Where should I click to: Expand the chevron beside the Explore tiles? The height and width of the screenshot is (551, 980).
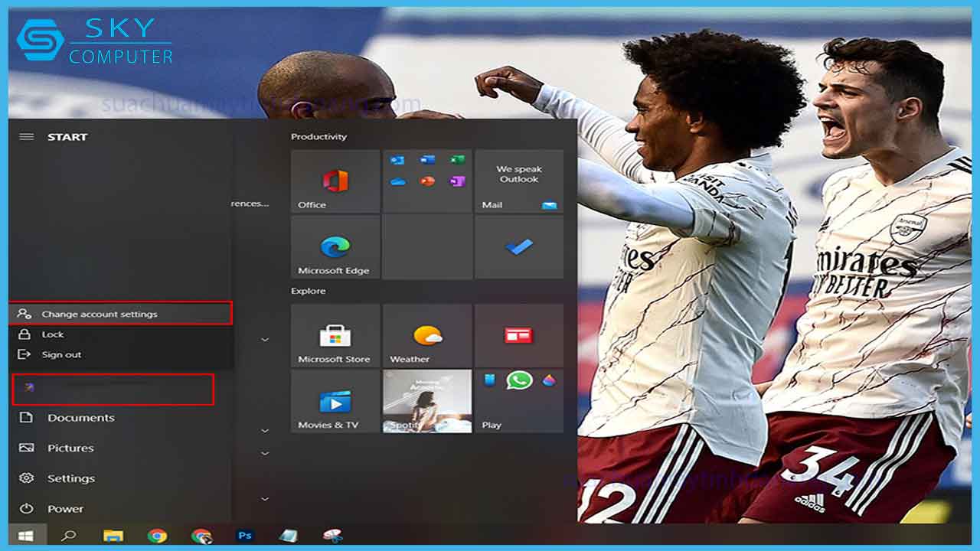(264, 339)
